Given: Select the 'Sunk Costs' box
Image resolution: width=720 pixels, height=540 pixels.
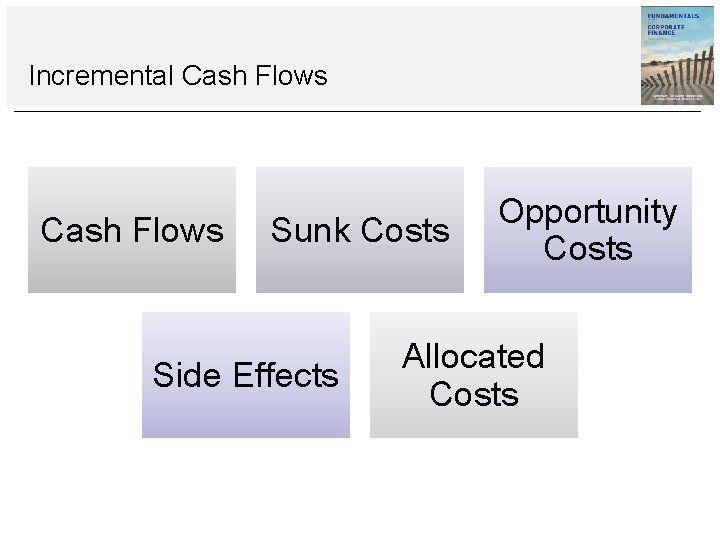Looking at the screenshot, I should tap(360, 230).
